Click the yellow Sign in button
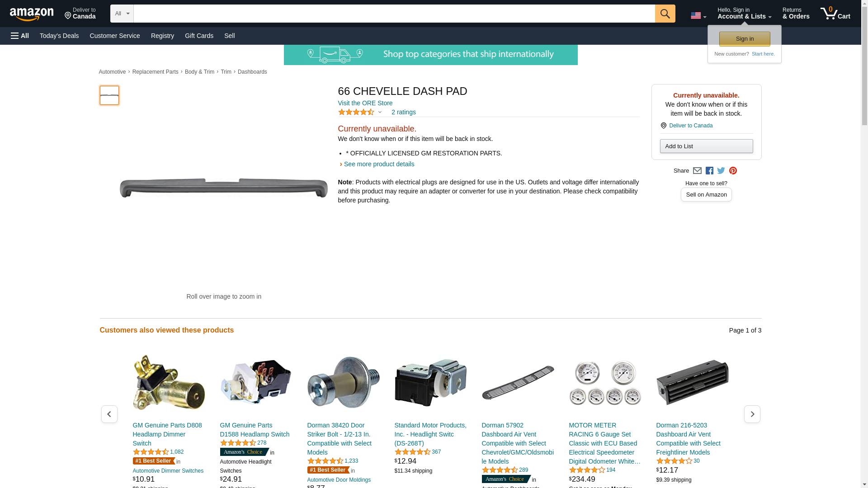 pos(744,39)
